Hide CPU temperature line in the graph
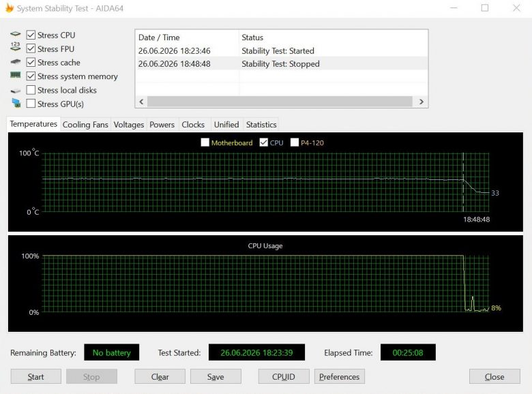The width and height of the screenshot is (532, 394). pyautogui.click(x=264, y=142)
